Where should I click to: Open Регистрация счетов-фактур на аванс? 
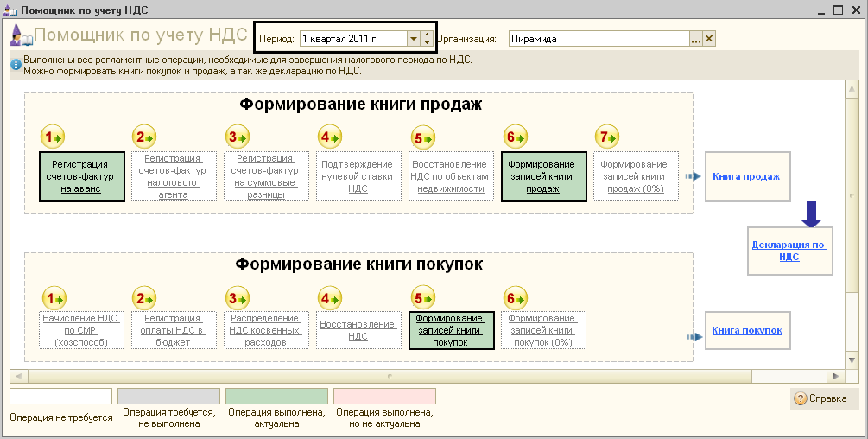(x=81, y=176)
